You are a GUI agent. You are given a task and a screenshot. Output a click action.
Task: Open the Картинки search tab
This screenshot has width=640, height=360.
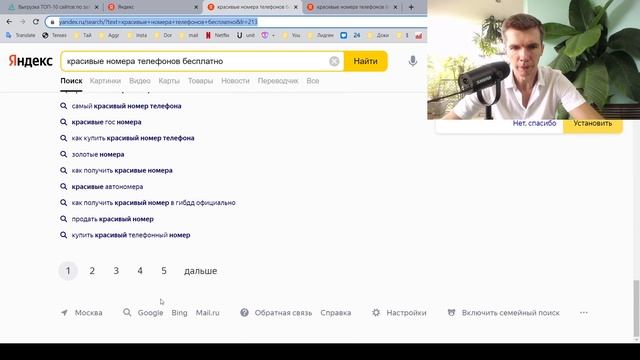pyautogui.click(x=105, y=81)
